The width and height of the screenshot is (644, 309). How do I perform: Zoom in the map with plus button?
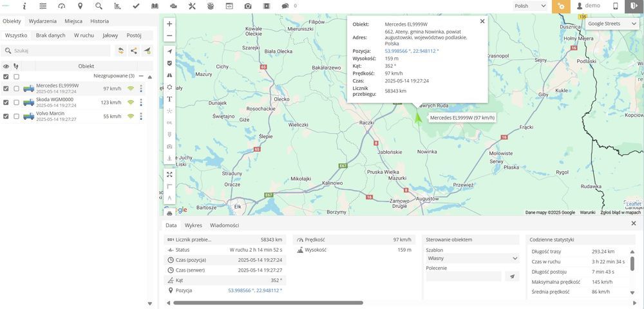(x=169, y=24)
